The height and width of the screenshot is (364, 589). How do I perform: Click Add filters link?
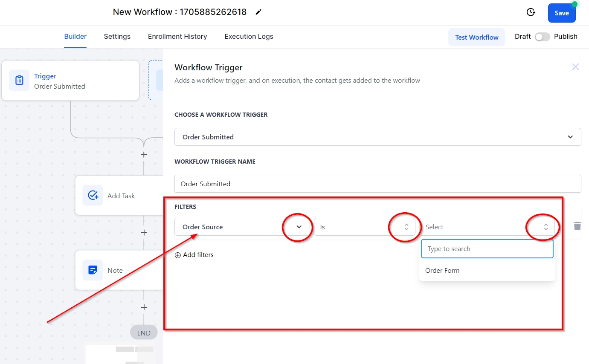(194, 255)
